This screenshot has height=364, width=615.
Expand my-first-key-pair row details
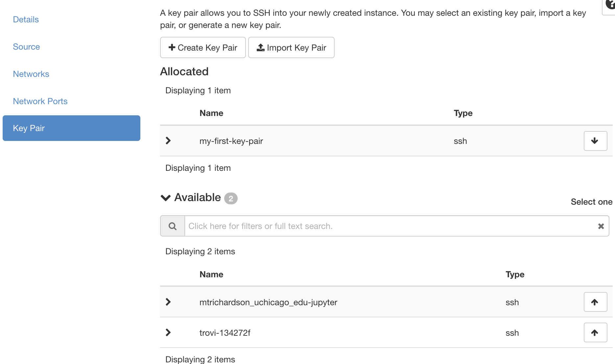tap(168, 141)
